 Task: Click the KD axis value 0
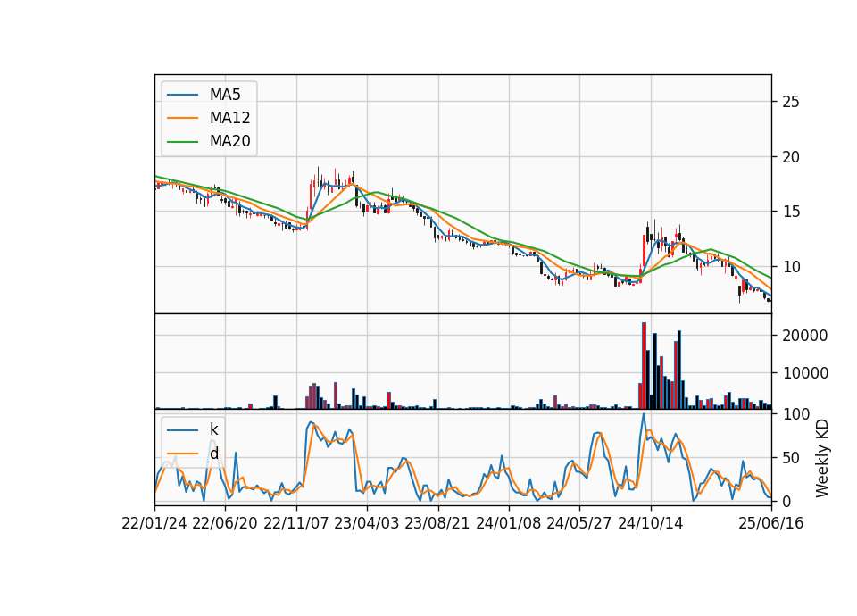[x=786, y=501]
